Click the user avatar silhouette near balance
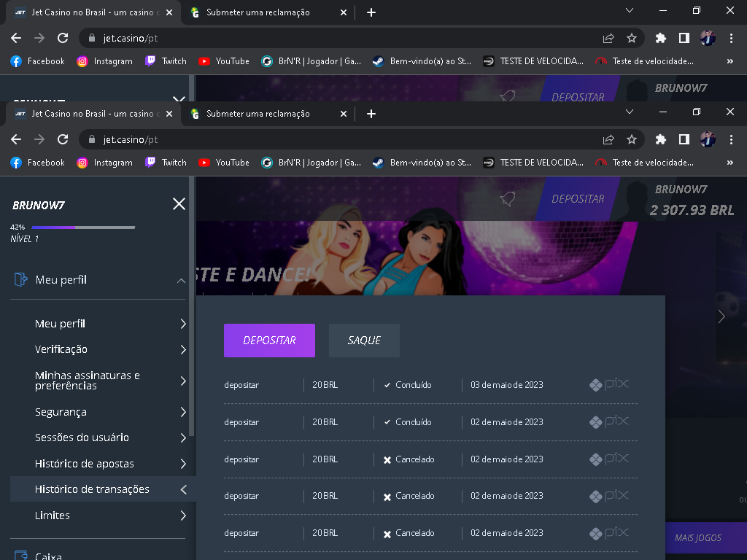The height and width of the screenshot is (560, 747). click(x=636, y=198)
